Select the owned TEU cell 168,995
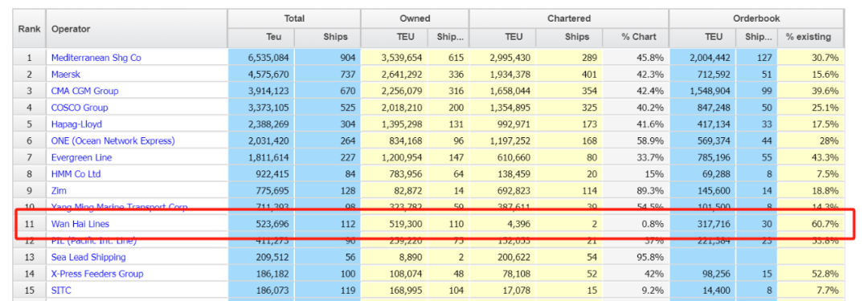This screenshot has height=301, width=868. click(x=395, y=291)
